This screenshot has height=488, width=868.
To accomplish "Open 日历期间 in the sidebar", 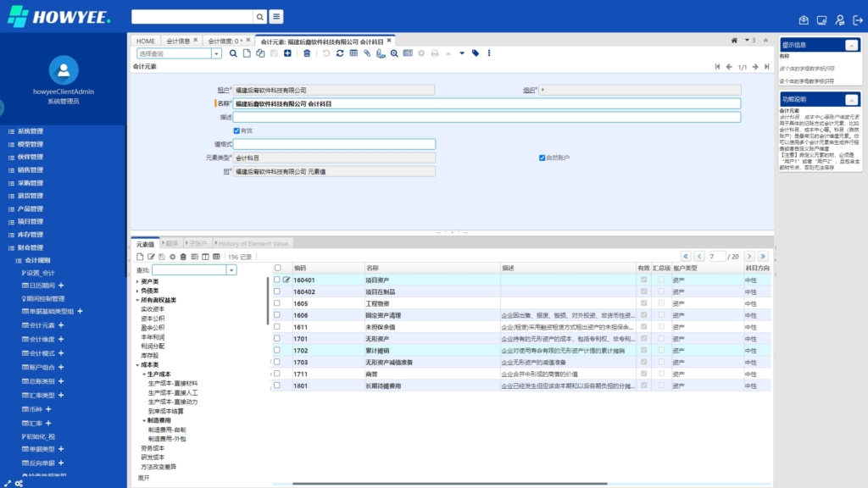I will (x=42, y=286).
